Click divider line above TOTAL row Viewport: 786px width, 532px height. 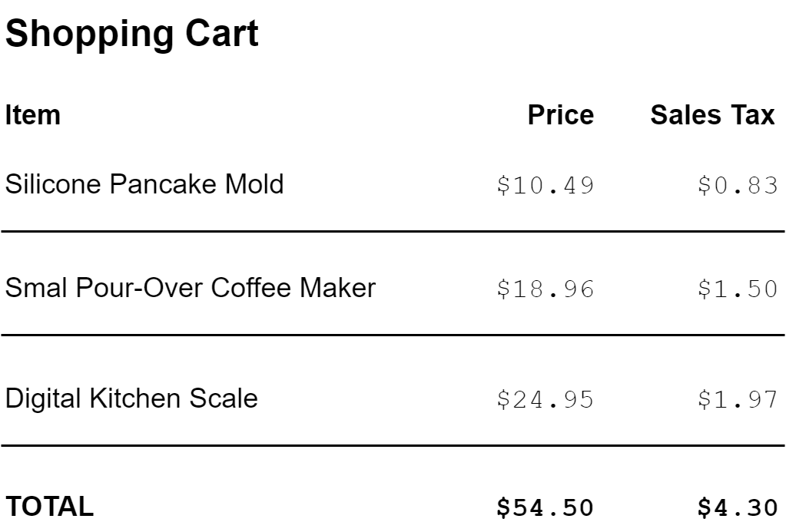[x=393, y=445]
